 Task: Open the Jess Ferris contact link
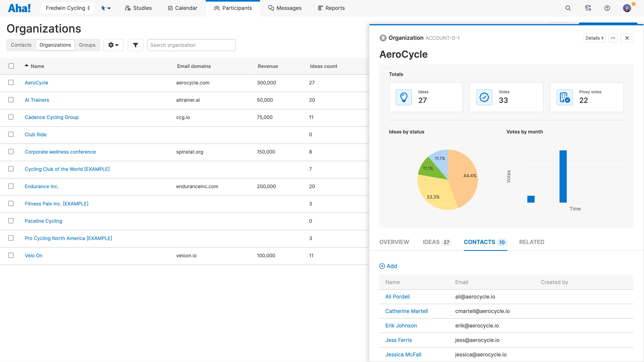(398, 340)
